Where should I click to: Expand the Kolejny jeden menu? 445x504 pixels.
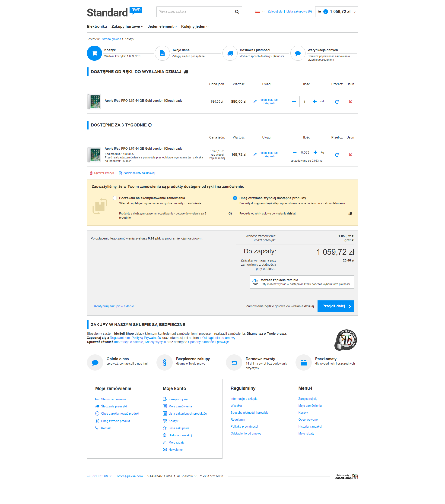[x=195, y=26]
